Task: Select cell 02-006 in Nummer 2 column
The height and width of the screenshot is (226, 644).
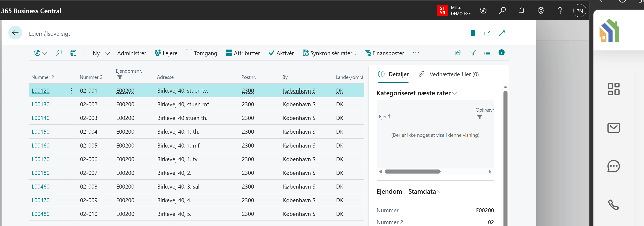Action: [x=89, y=159]
